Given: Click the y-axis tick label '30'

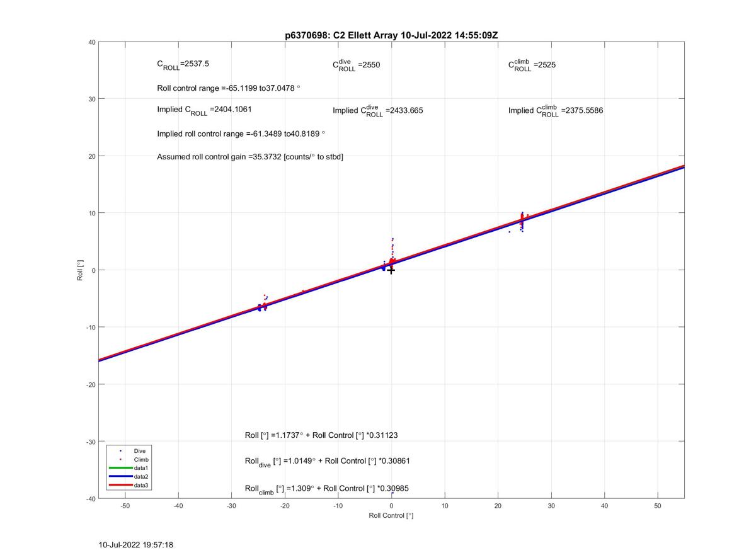Looking at the screenshot, I should 92,99.
